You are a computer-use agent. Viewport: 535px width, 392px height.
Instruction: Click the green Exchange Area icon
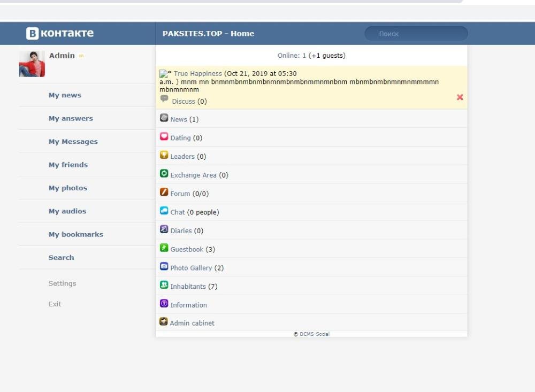click(x=164, y=174)
